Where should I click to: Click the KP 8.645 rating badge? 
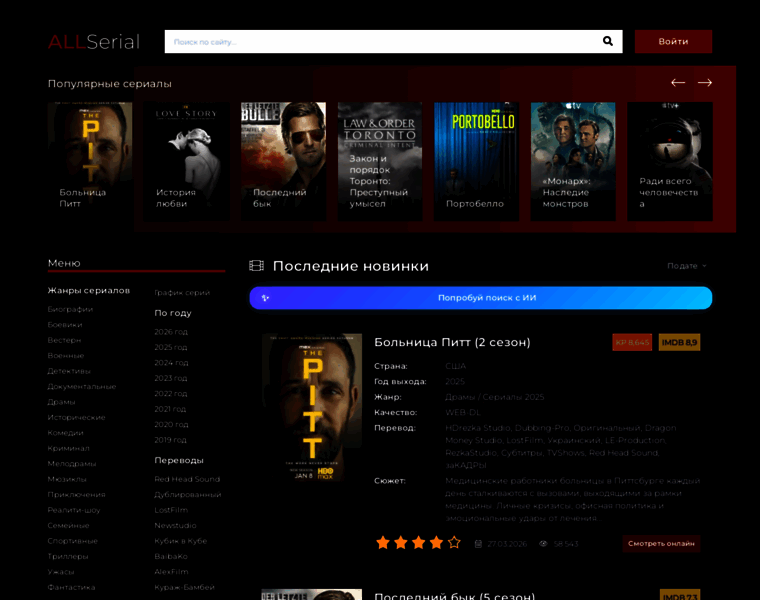pos(632,342)
